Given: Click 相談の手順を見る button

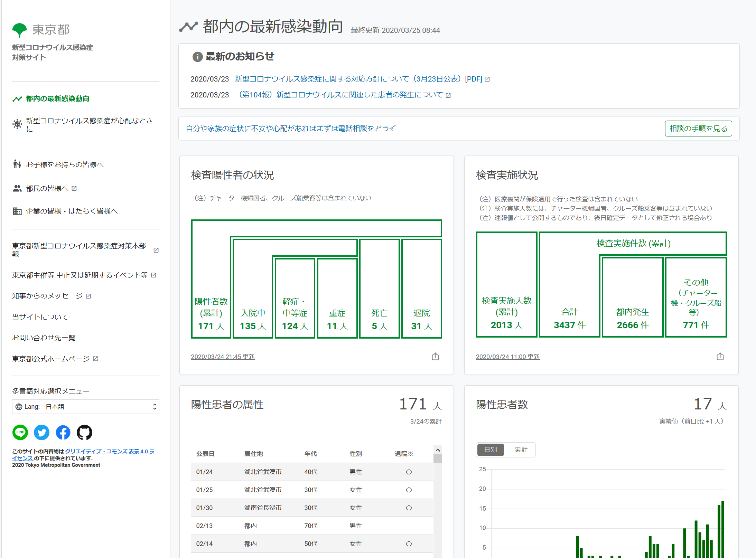Looking at the screenshot, I should coord(698,129).
